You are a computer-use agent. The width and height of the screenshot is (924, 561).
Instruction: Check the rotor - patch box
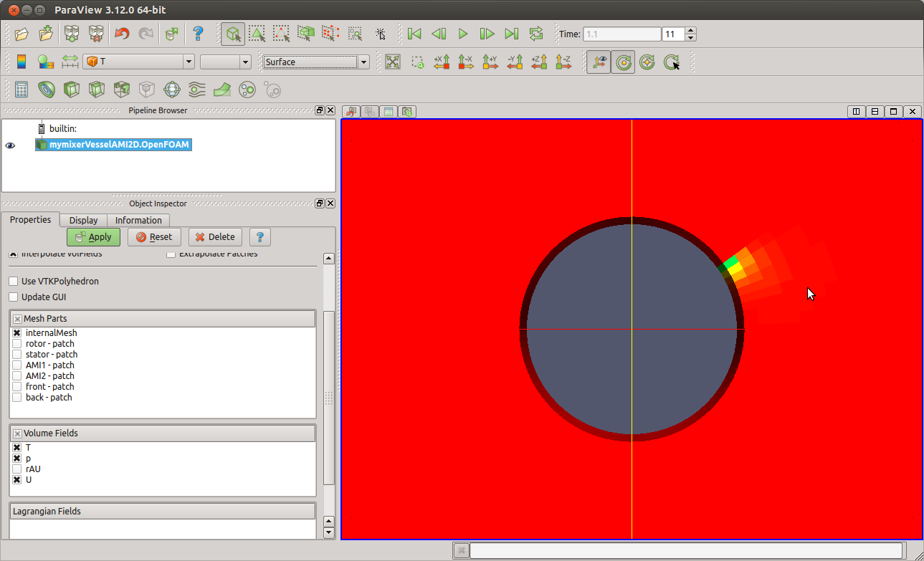(x=16, y=344)
